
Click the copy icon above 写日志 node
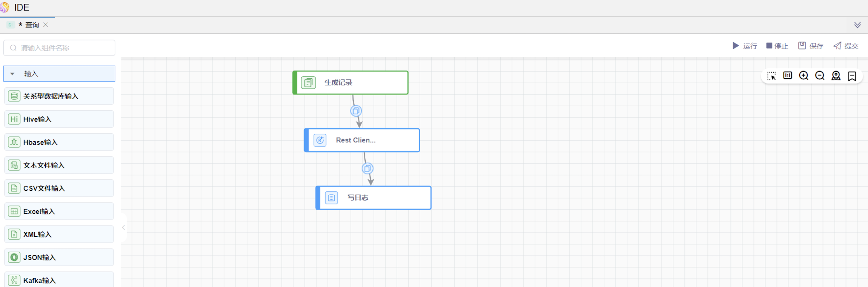[x=367, y=168]
